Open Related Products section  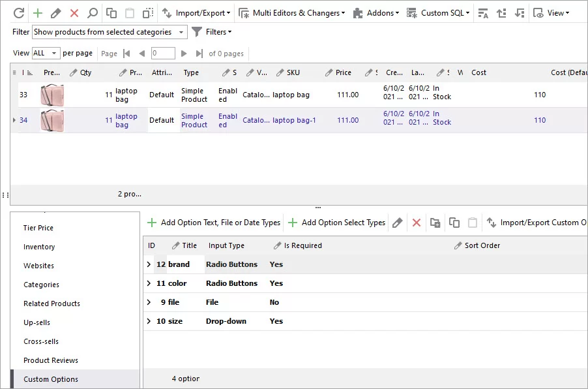[x=51, y=303]
